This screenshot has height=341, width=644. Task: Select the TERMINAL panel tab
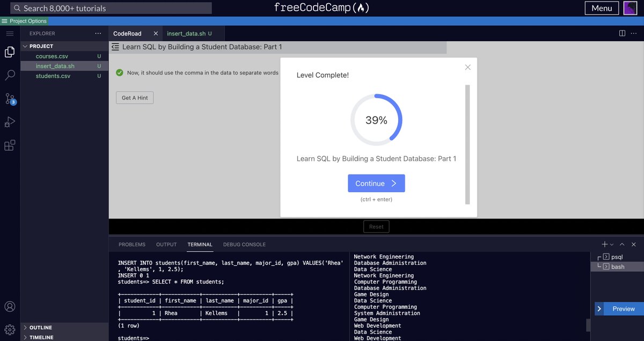pos(200,244)
